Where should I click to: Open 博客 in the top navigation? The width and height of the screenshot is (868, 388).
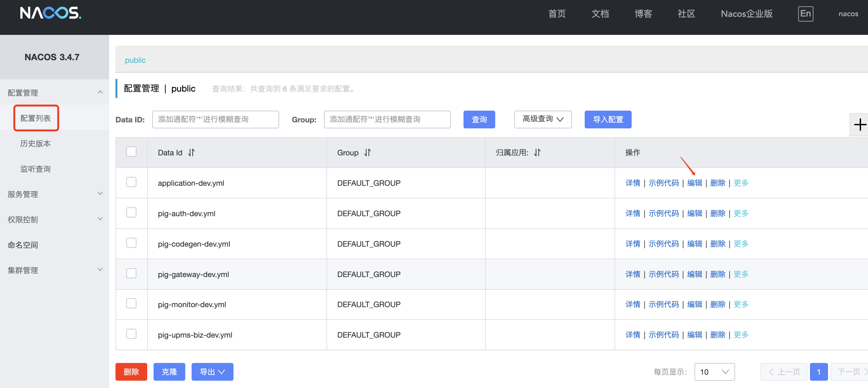tap(643, 14)
